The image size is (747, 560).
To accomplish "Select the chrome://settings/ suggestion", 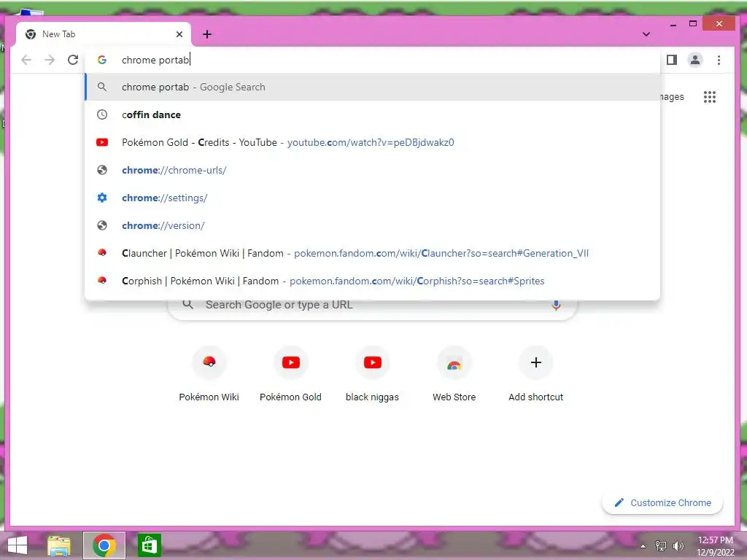I will (373, 198).
